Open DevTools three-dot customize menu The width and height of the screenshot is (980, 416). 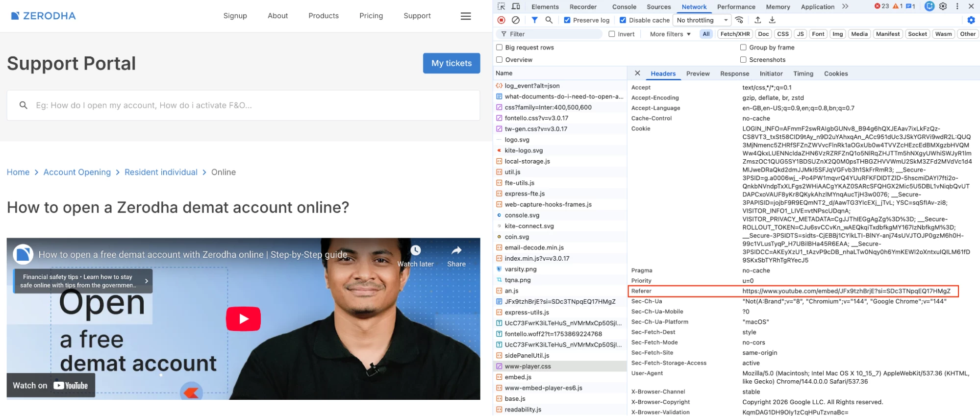tap(957, 6)
